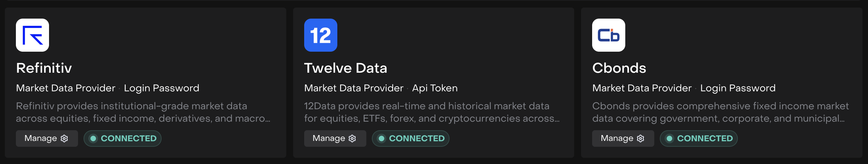Click Refinitiv's CONNECTED status badge

[x=123, y=139]
